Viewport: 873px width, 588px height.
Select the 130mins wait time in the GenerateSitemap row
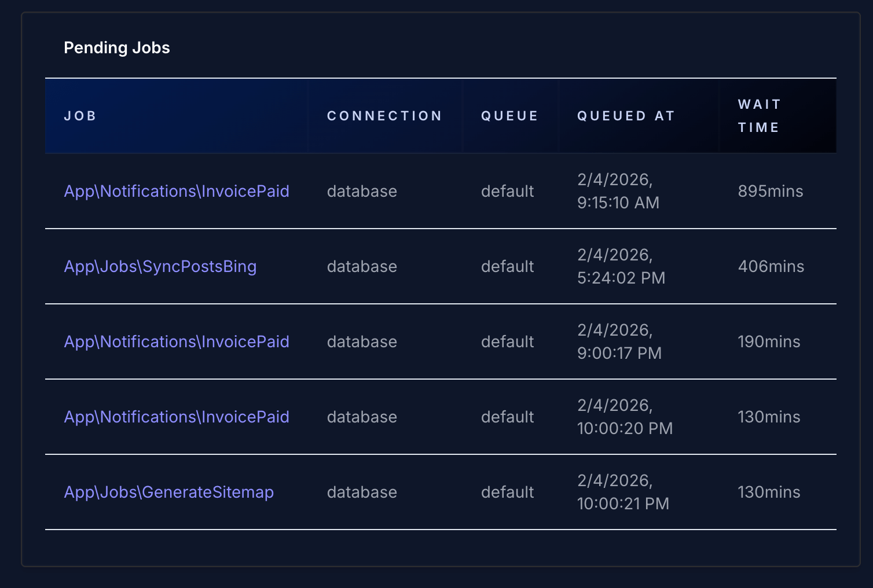pos(769,492)
